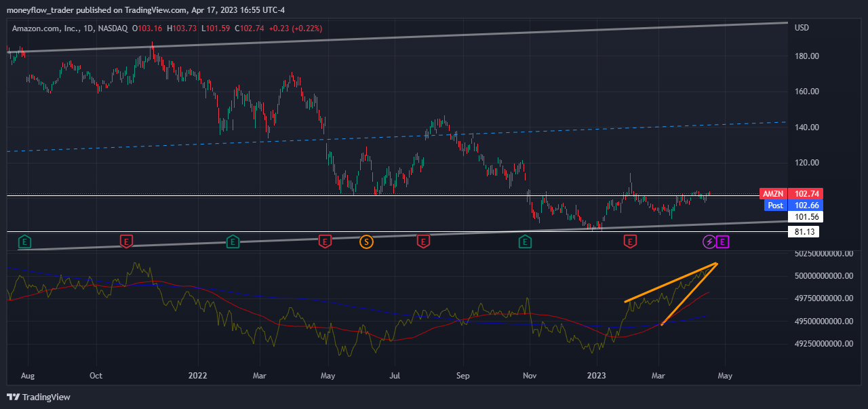Open the red earnings marker after 2023
This screenshot has height=409, width=868.
tap(631, 241)
